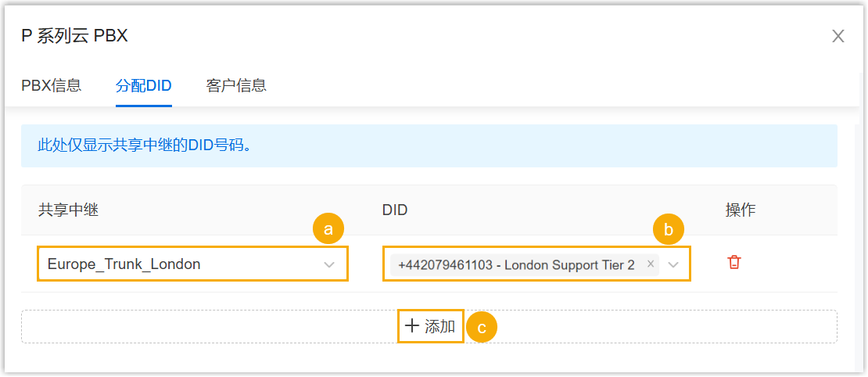Delete the Europe_Trunk_London row with trash icon
Screen dimensions: 868x377
[733, 262]
